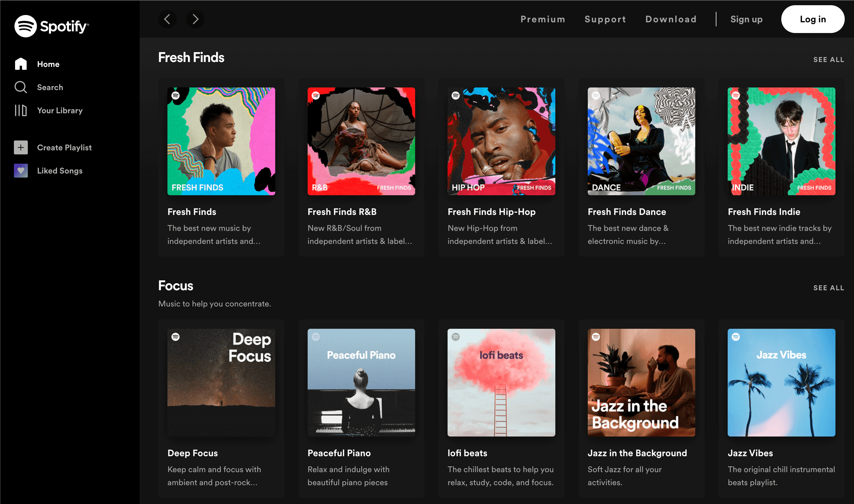Image resolution: width=854 pixels, height=504 pixels.
Task: Go back with left arrow button
Action: (x=167, y=19)
